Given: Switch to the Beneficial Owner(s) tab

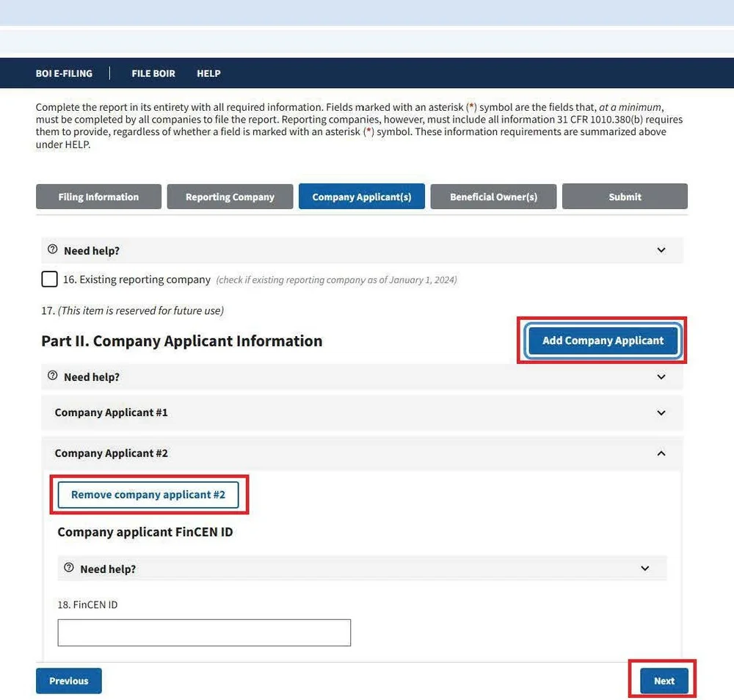Looking at the screenshot, I should pyautogui.click(x=493, y=196).
